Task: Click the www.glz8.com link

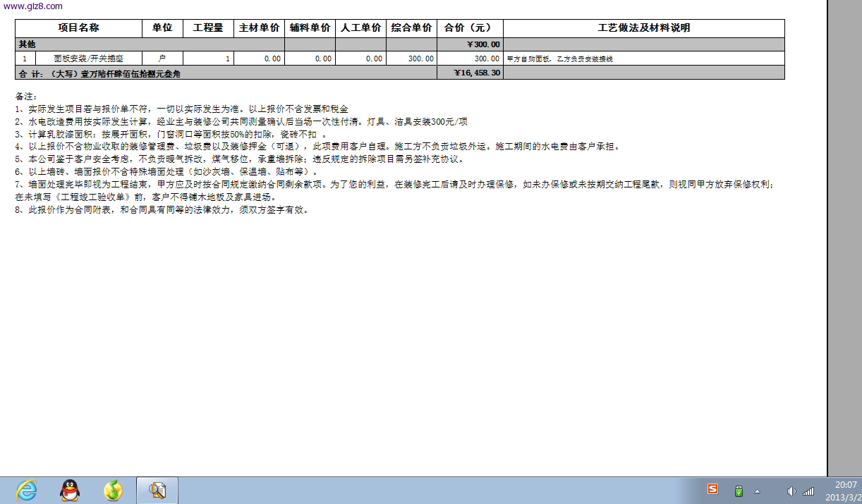Action: 32,6
